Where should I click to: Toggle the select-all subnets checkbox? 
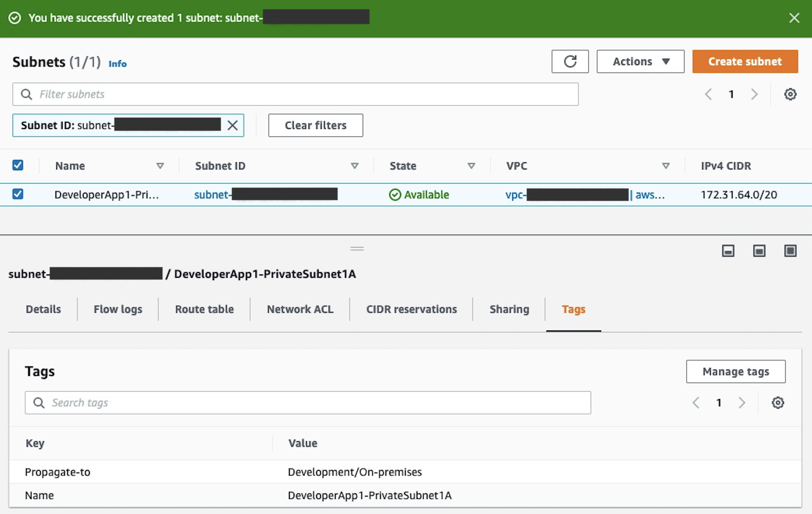18,165
